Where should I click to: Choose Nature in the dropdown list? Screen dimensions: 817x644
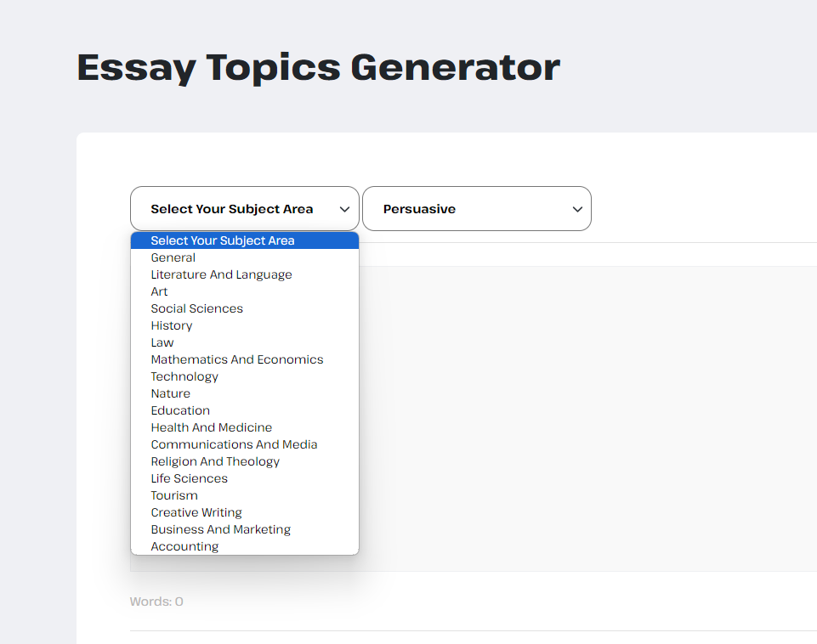tap(244, 393)
